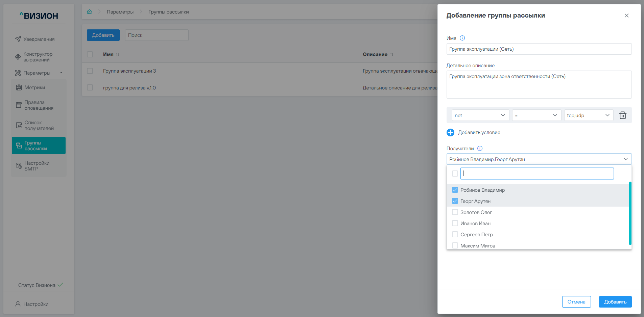
Task: Delete the net condition with trash icon
Action: [x=622, y=115]
